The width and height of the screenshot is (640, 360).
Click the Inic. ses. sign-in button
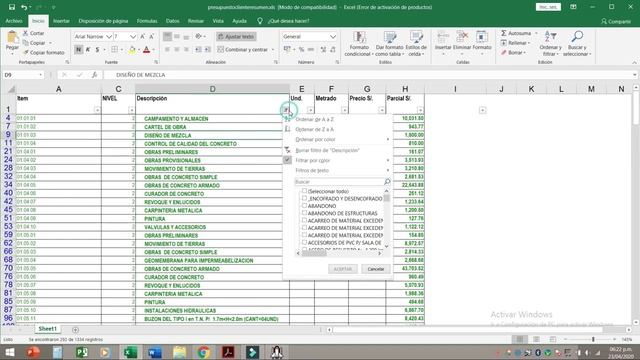pos(548,7)
